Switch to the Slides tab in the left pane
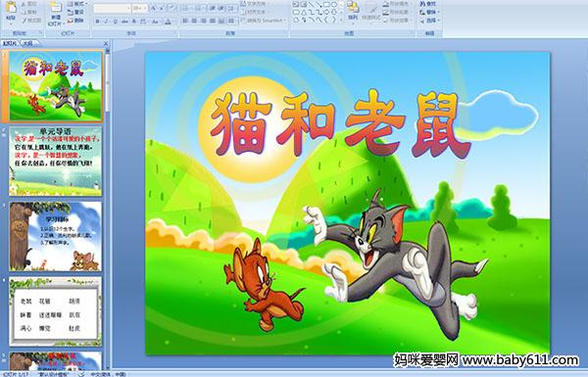The image size is (588, 377). click(x=10, y=43)
